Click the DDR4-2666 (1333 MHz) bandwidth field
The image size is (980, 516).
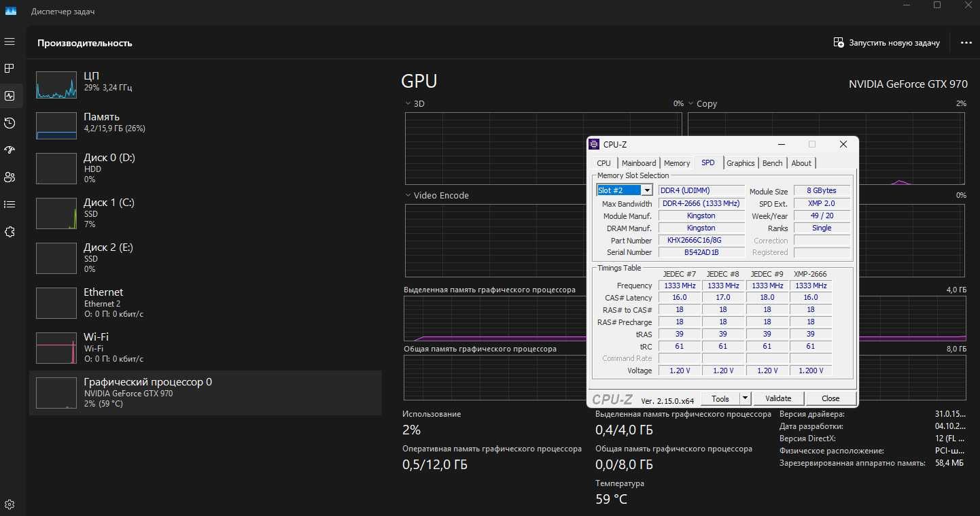702,203
